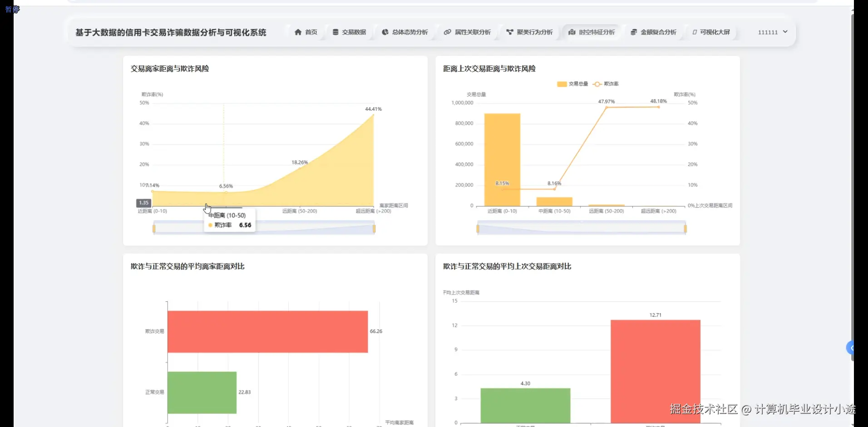
Task: Click the 66.26 value label
Action: click(376, 331)
